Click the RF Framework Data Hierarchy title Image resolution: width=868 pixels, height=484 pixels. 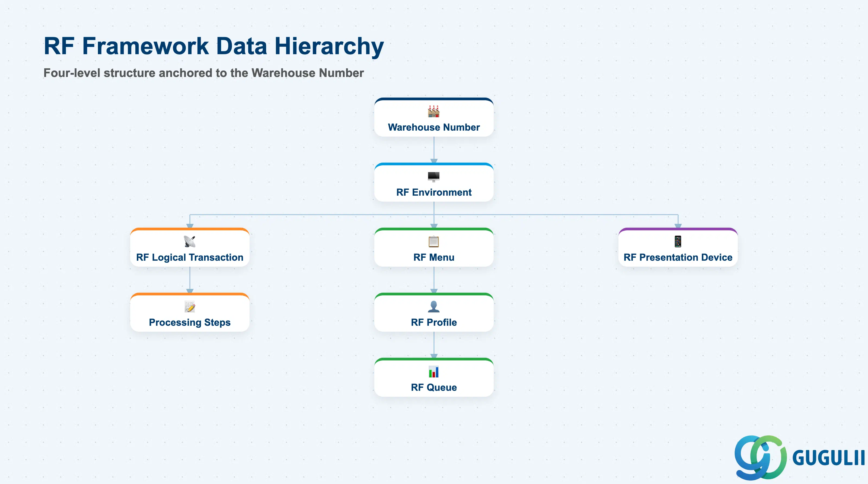214,46
